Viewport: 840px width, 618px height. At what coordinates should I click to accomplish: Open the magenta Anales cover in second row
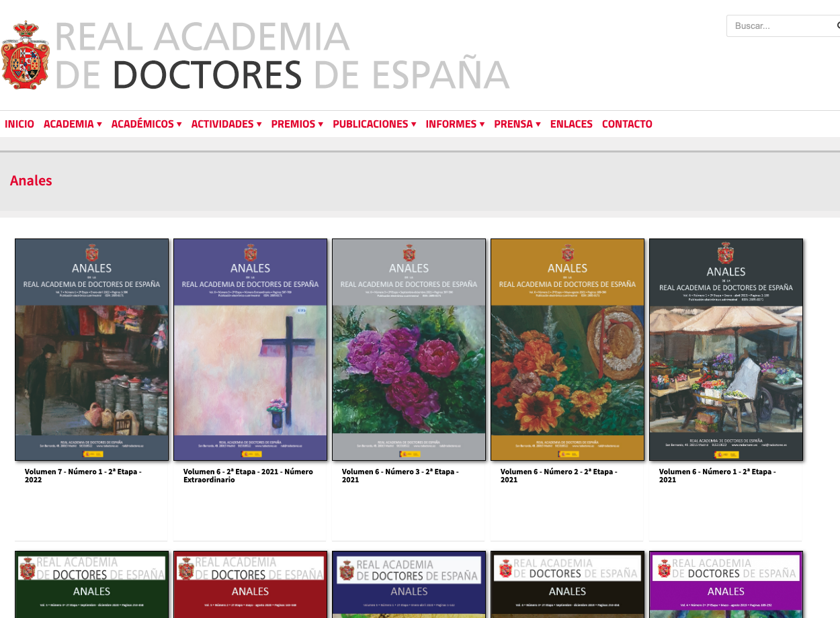[726, 584]
